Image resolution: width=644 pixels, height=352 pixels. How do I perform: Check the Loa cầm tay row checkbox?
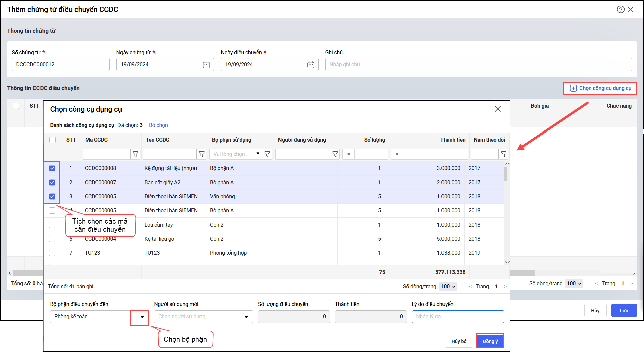coord(52,225)
